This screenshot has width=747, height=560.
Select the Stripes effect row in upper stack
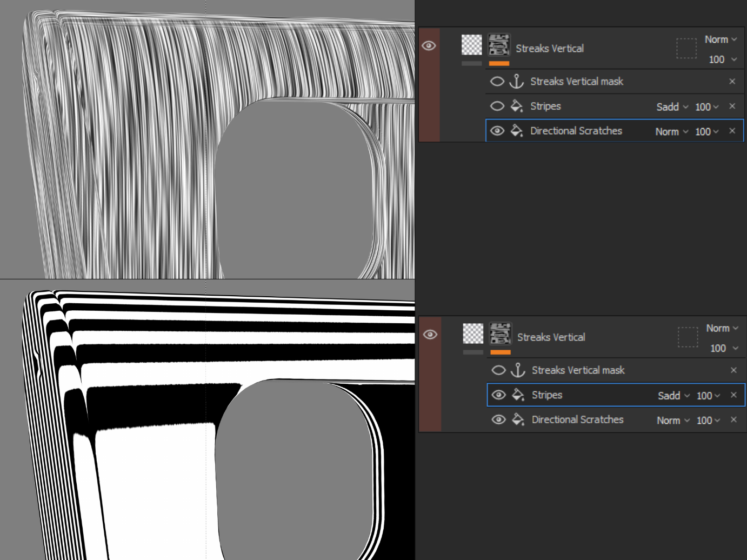615,106
